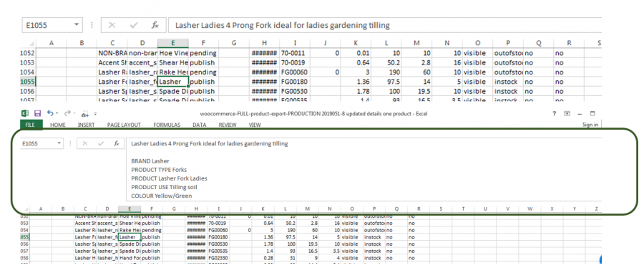Click the Help question mark icon
Viewport: 644px width, 278px height.
pos(554,113)
